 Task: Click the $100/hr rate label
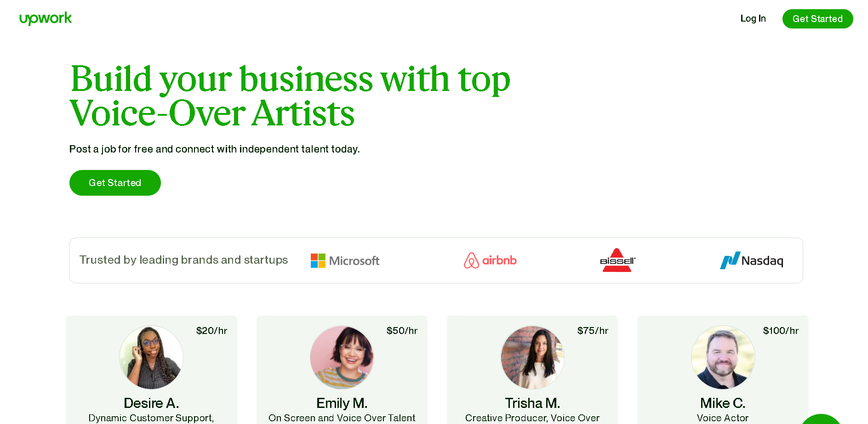pyautogui.click(x=781, y=331)
